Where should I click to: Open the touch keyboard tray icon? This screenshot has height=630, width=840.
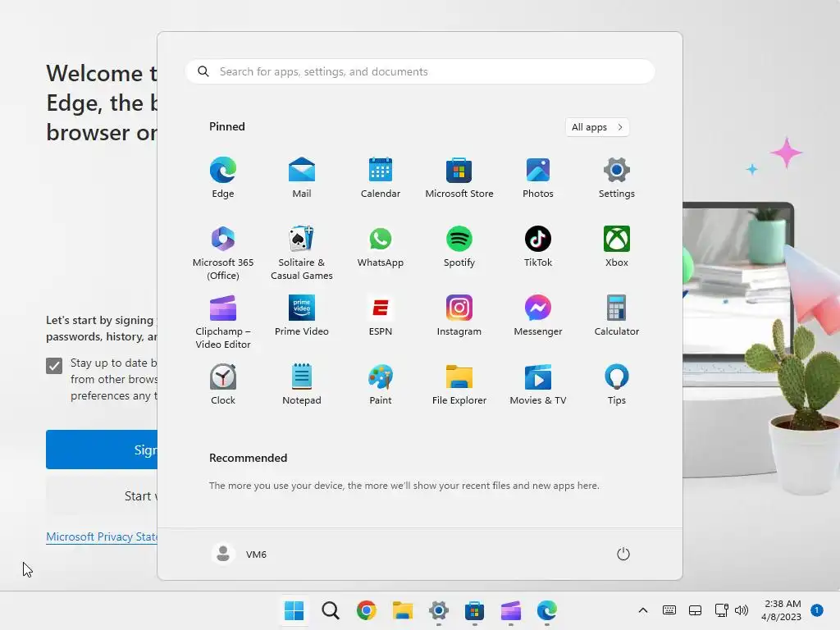tap(669, 610)
